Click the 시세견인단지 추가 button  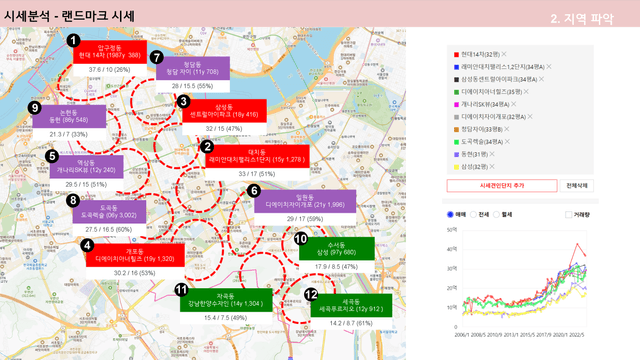click(502, 185)
